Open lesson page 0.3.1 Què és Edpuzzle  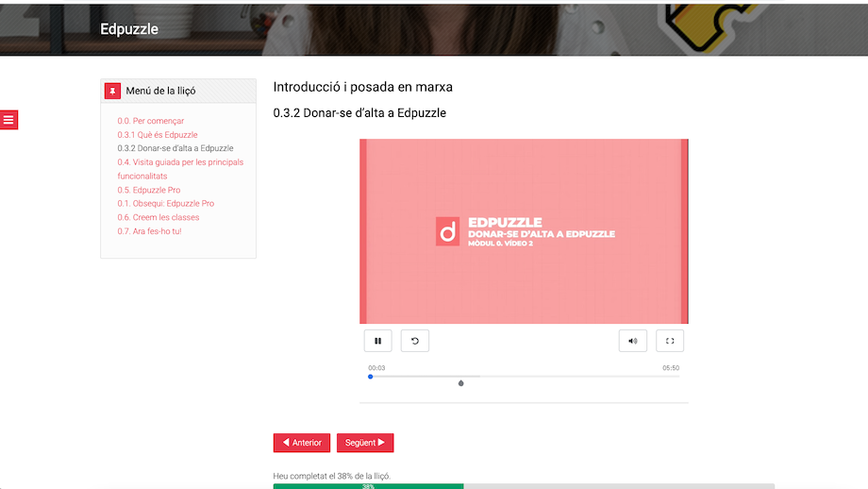(x=158, y=135)
